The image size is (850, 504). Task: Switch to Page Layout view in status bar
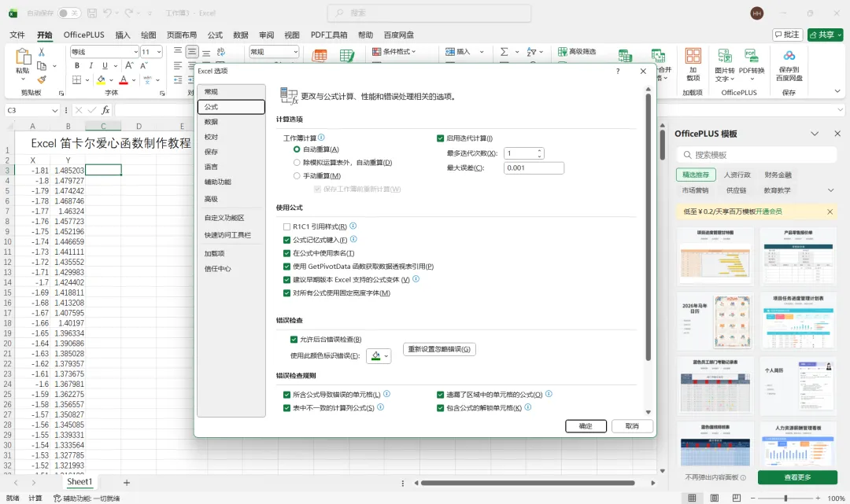tap(715, 498)
